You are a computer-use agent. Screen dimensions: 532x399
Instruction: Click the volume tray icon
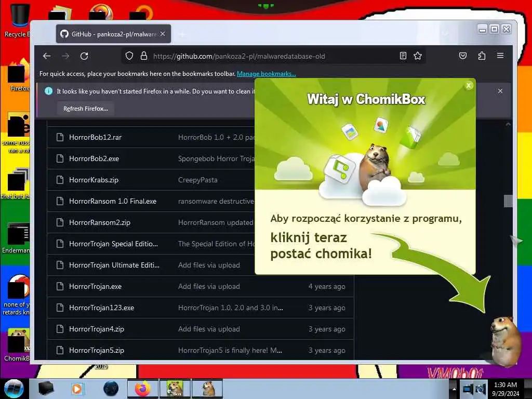(481, 389)
